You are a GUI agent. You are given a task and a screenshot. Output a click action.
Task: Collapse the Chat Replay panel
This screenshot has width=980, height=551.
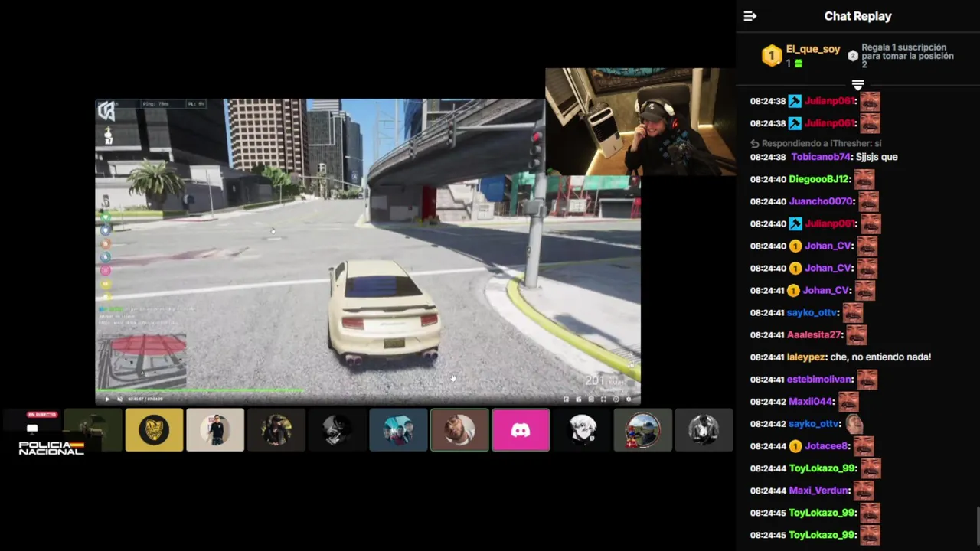750,16
